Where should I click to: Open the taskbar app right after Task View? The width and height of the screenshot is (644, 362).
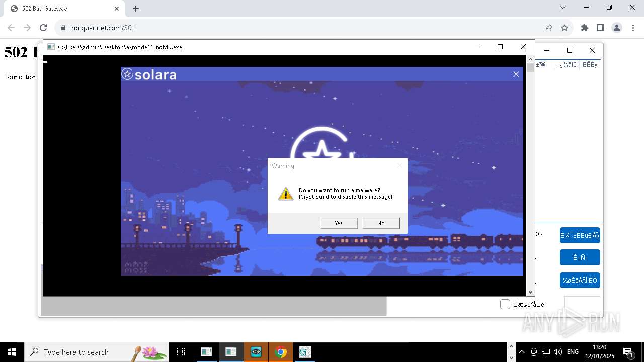point(206,352)
